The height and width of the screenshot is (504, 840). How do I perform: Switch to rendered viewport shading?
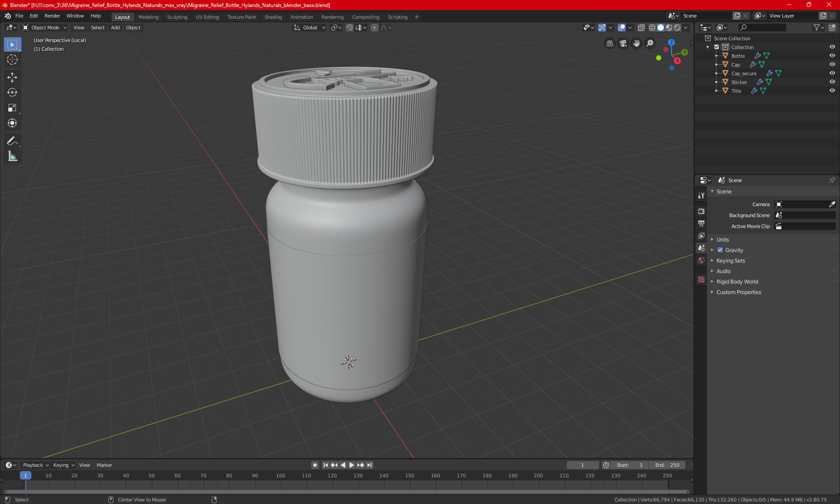[677, 28]
